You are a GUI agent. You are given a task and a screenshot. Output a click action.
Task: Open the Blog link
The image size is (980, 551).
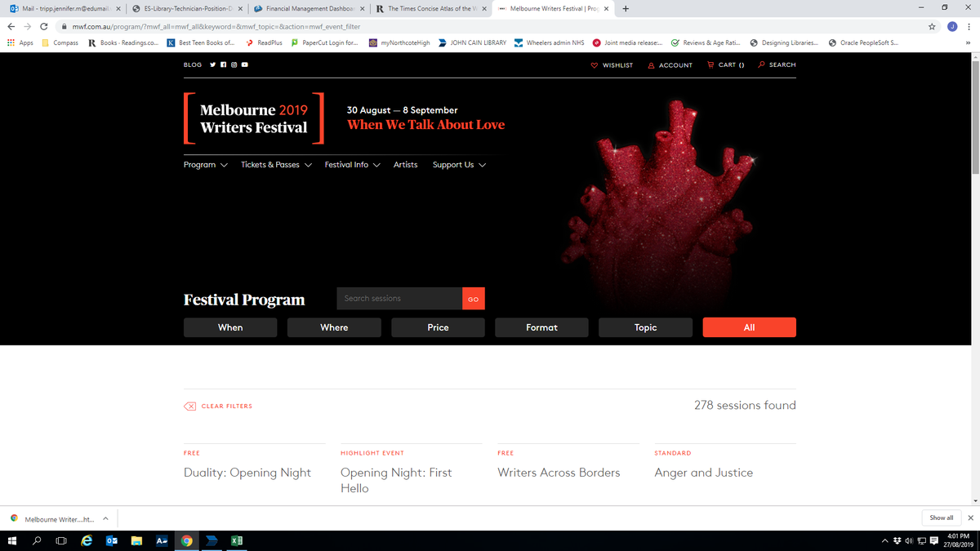click(193, 65)
